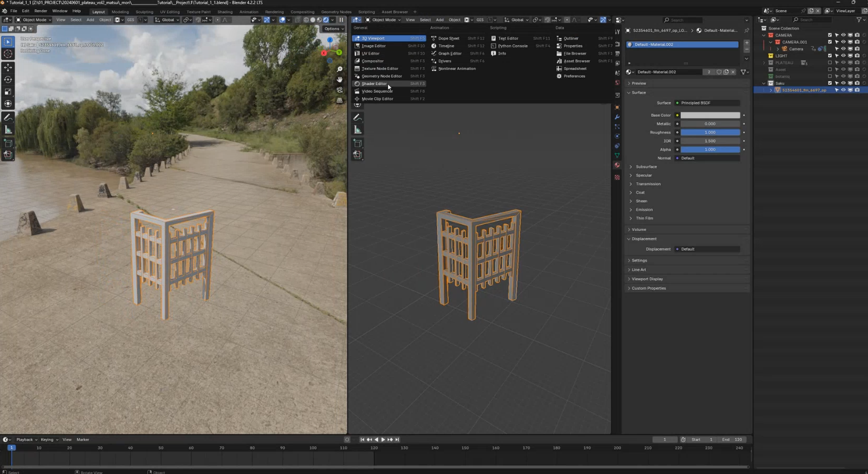Screen dimensions: 868x474
Task: Click the Options button in left viewport
Action: tap(334, 29)
